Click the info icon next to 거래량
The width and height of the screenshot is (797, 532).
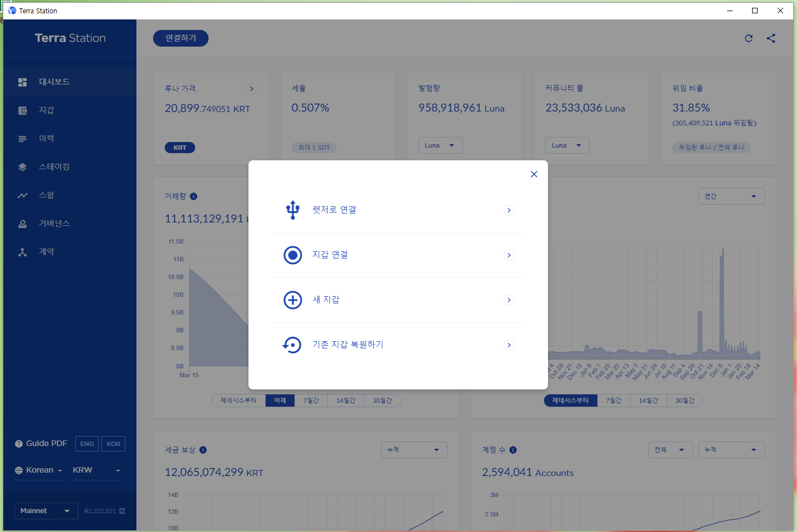pos(194,196)
